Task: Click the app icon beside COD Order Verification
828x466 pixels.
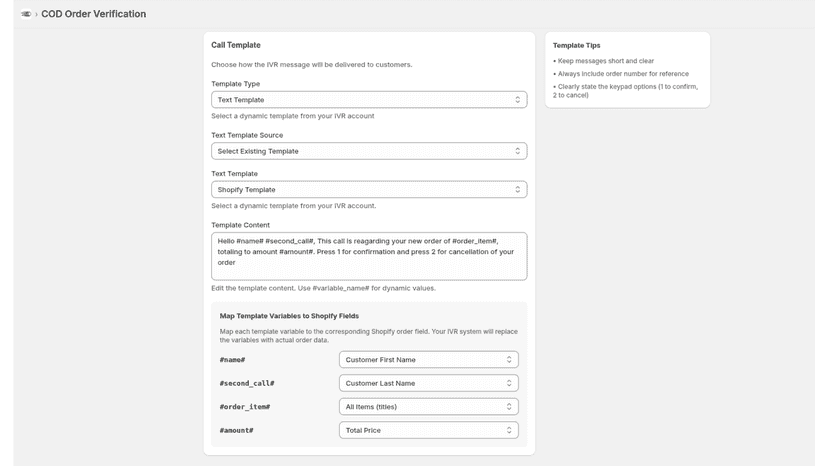Action: pyautogui.click(x=26, y=14)
